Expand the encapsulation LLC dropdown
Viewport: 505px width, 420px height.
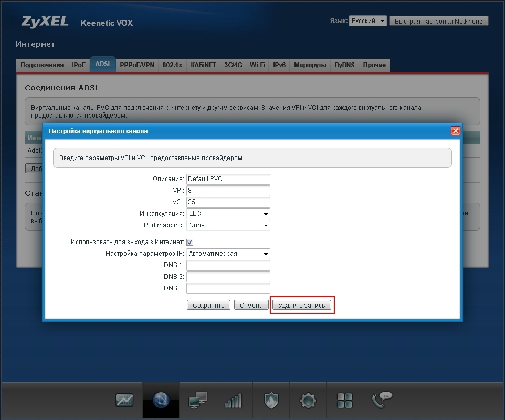[x=228, y=214]
